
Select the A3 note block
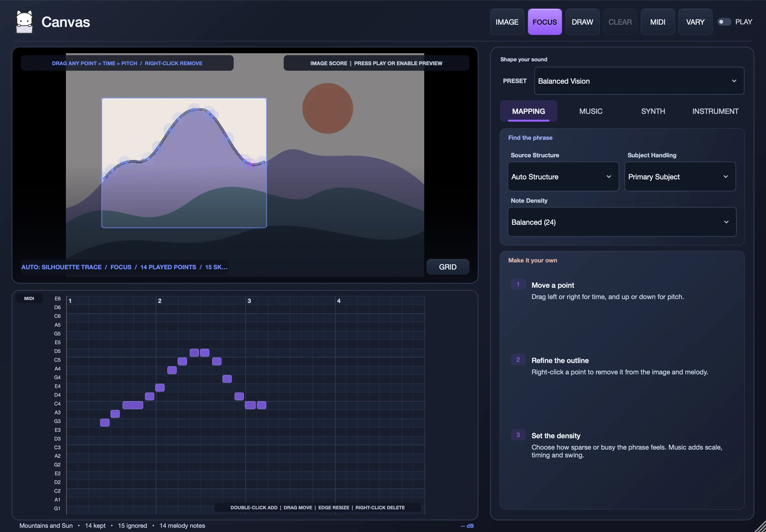pyautogui.click(x=115, y=414)
